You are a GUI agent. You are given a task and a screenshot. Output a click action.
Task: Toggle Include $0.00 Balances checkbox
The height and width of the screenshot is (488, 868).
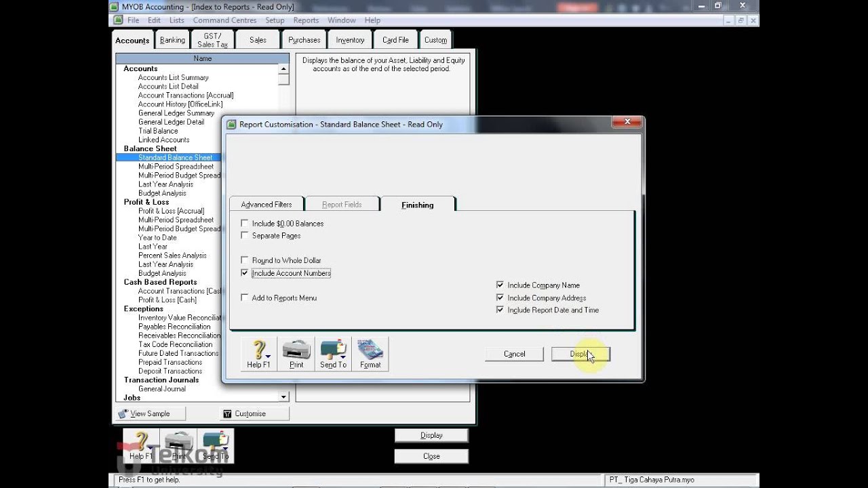click(245, 223)
